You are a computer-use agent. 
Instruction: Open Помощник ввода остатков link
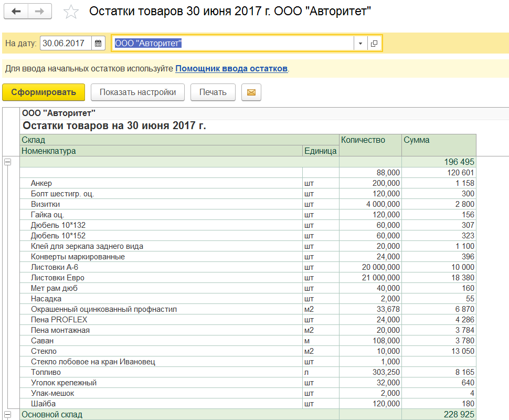tap(231, 69)
